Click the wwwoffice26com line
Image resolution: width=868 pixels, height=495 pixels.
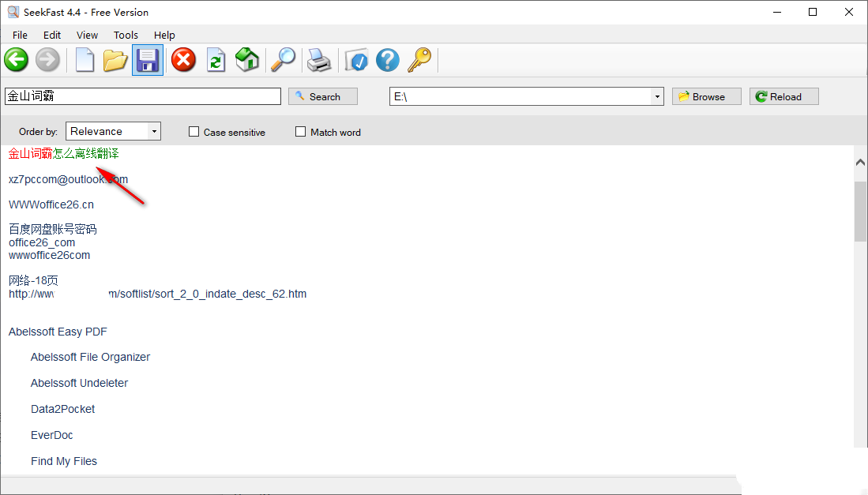click(49, 255)
